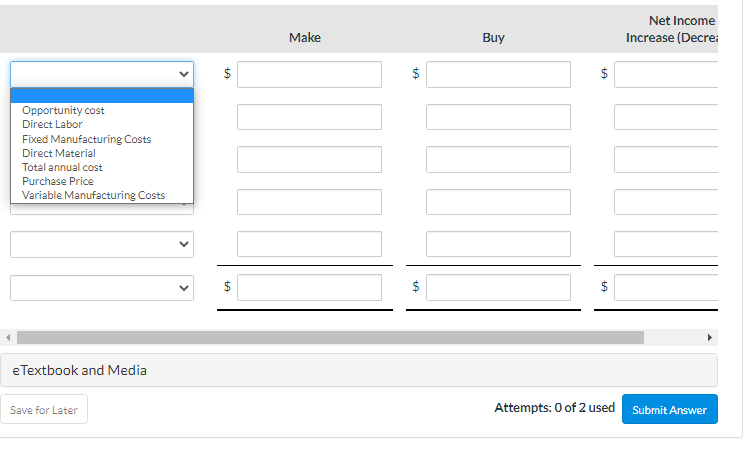Click the horizontal scrollbar left arrow

(8, 337)
